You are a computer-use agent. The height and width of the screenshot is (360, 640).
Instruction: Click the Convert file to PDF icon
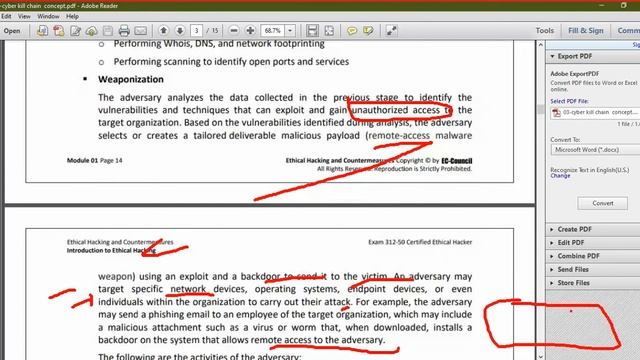pos(42,31)
